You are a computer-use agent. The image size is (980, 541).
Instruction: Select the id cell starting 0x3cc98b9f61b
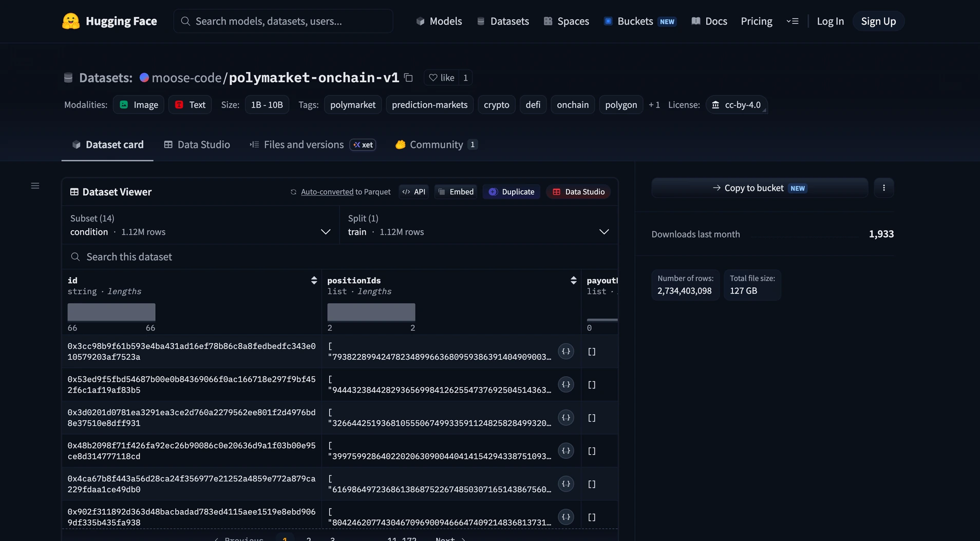click(x=192, y=351)
